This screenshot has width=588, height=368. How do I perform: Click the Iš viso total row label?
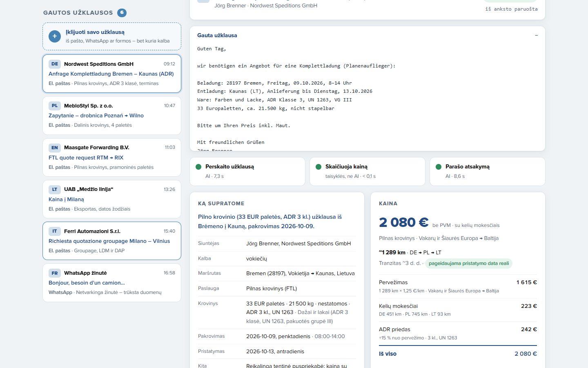388,354
